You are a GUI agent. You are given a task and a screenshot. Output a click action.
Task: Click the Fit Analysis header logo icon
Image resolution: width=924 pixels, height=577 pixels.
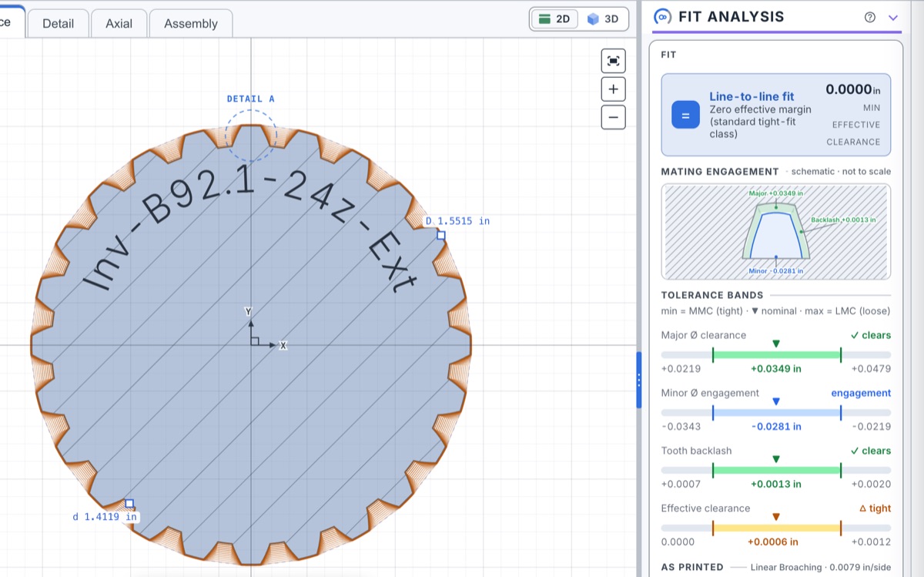pyautogui.click(x=661, y=17)
